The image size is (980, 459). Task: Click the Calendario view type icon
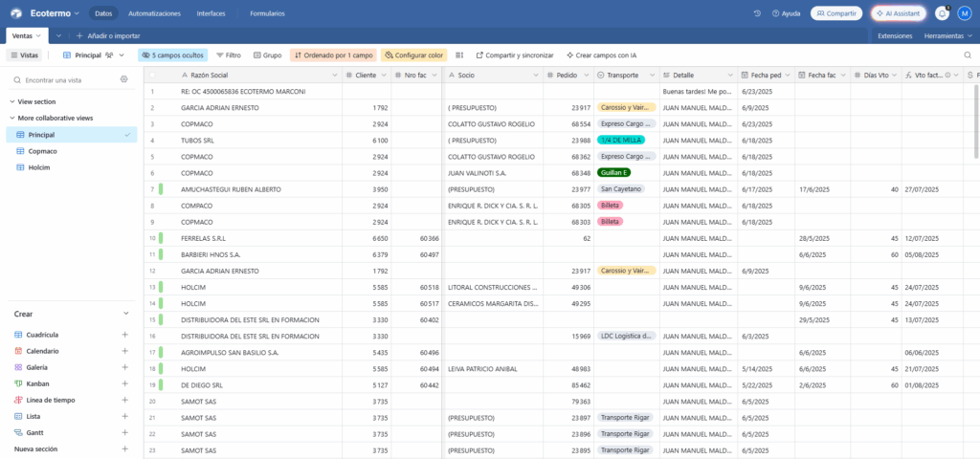[19, 351]
